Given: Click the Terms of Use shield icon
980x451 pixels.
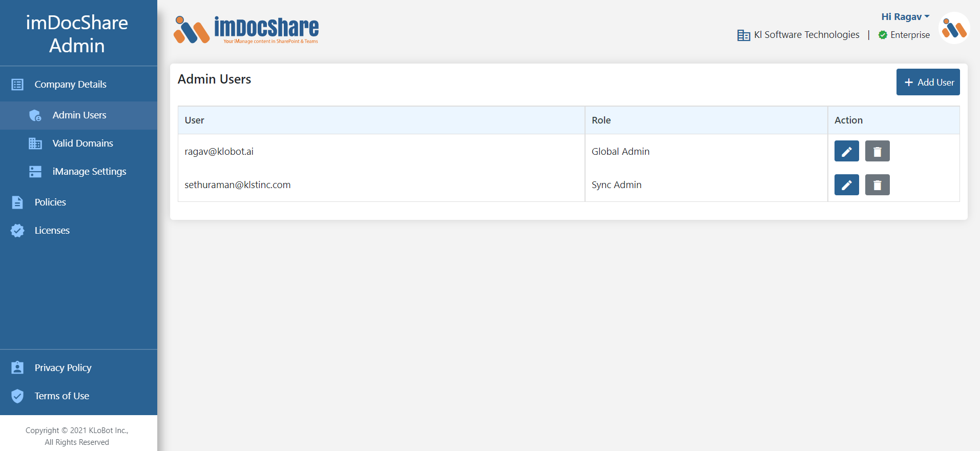Looking at the screenshot, I should 17,396.
